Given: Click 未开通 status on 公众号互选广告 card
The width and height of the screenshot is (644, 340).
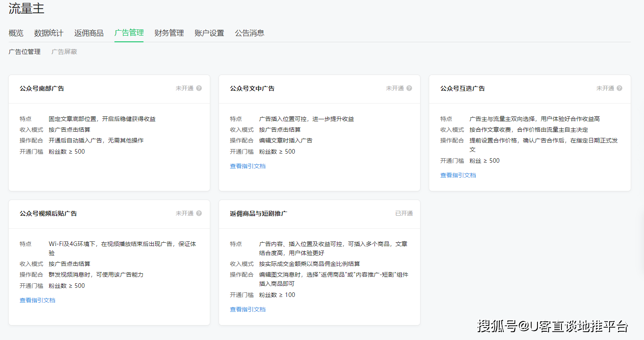Looking at the screenshot, I should 605,88.
